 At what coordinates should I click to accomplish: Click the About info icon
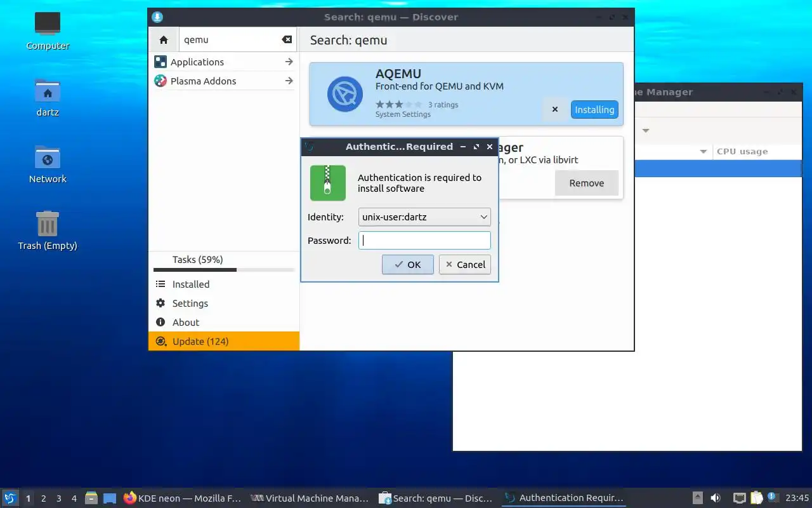tap(160, 322)
